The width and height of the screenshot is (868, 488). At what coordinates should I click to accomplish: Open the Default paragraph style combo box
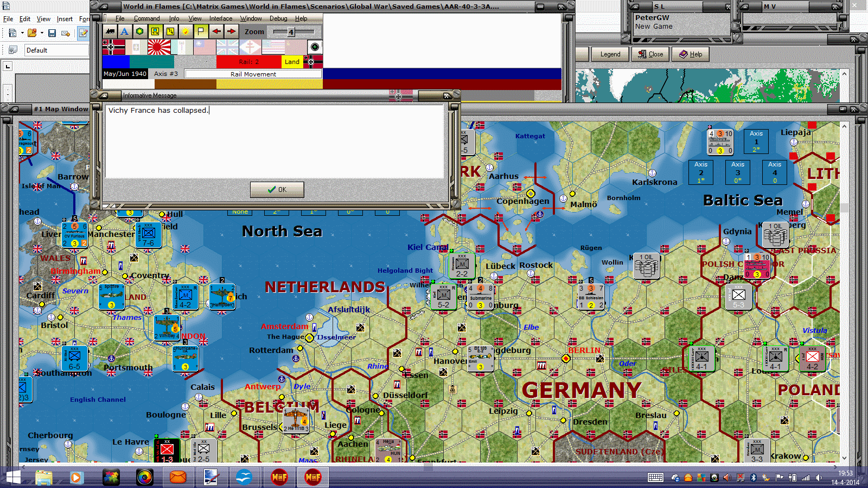[56, 50]
